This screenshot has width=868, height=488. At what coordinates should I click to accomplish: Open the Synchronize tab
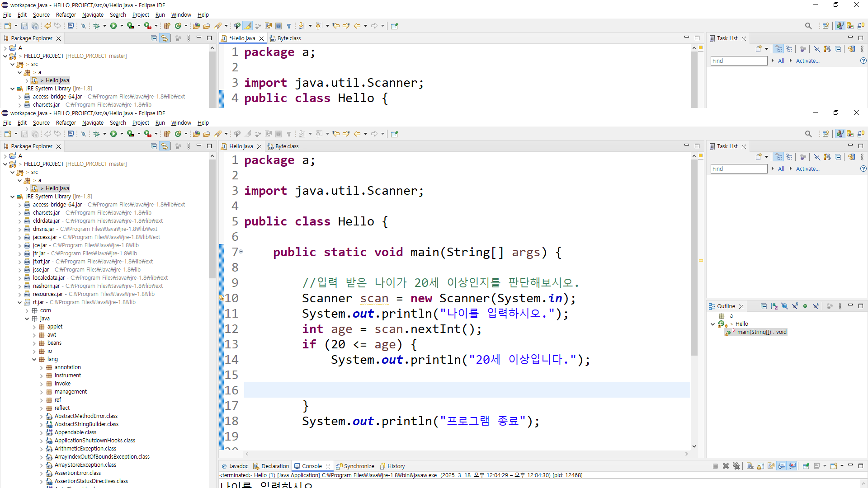click(x=355, y=466)
